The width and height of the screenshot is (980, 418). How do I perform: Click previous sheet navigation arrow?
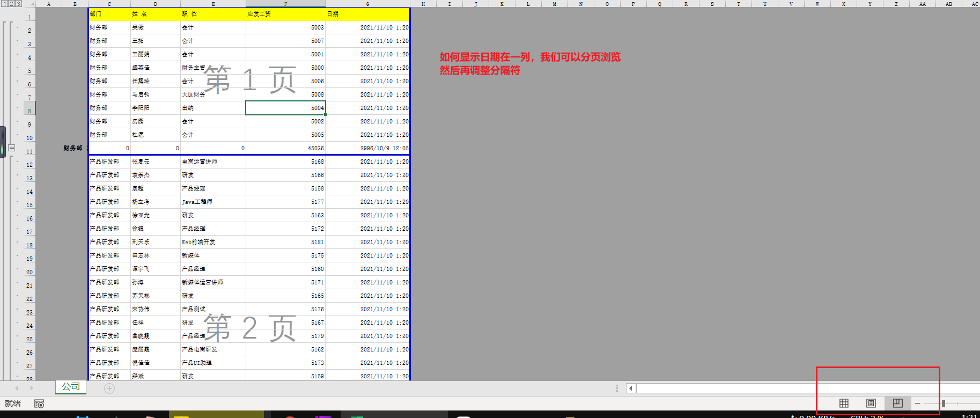coord(17,388)
